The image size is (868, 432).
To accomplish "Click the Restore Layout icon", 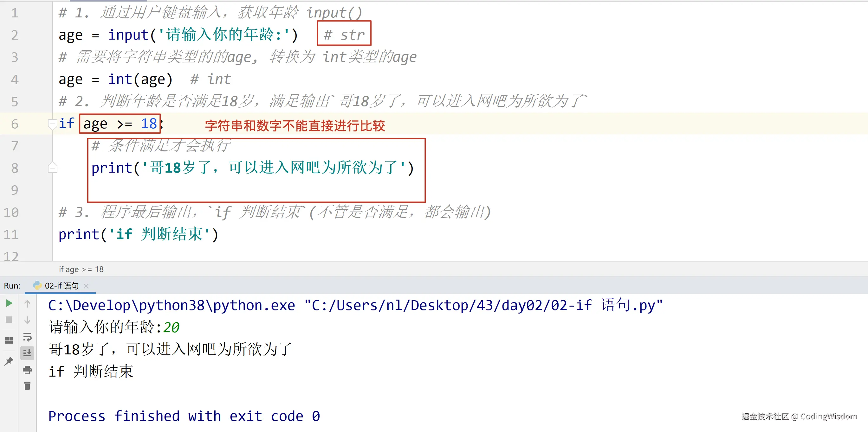I will [x=9, y=340].
